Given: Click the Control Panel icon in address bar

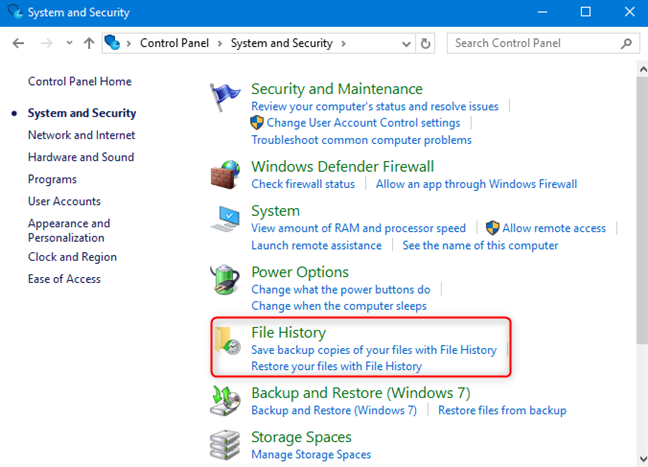Looking at the screenshot, I should point(112,43).
